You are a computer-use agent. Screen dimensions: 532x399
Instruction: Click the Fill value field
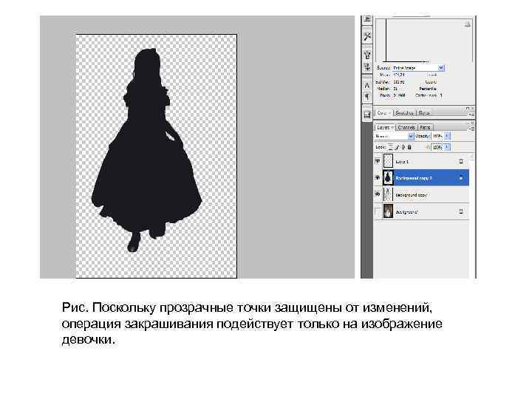pyautogui.click(x=437, y=147)
